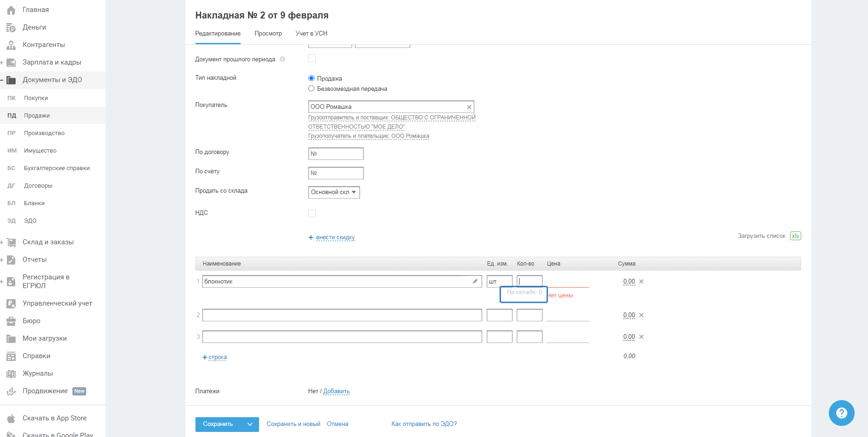Click the pencil edit icon in блокнотик row
The image size is (868, 437).
(x=475, y=281)
